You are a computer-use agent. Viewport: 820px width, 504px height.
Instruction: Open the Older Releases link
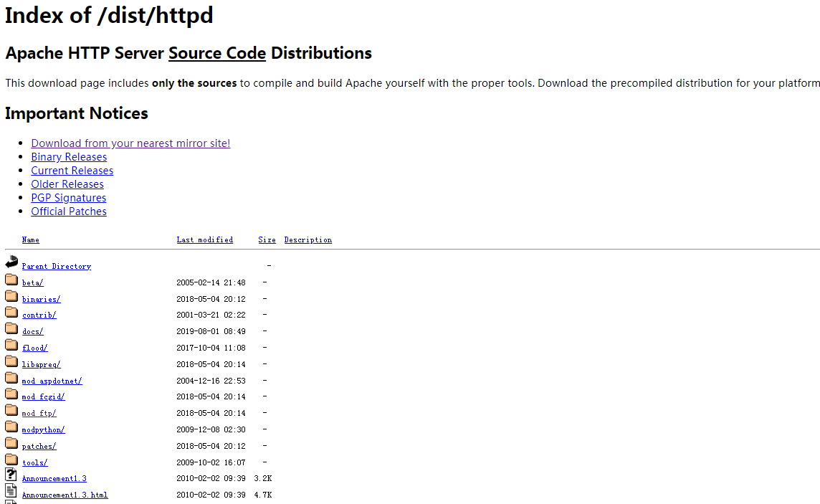pos(67,184)
